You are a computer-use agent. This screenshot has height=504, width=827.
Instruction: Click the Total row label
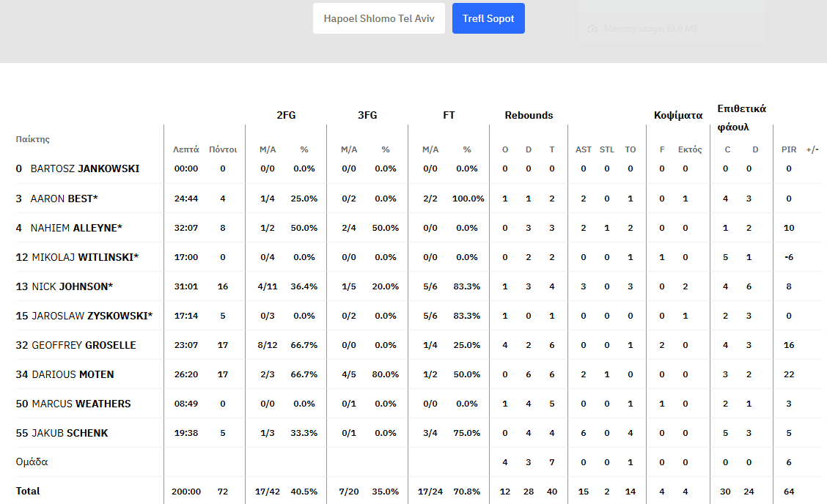pyautogui.click(x=28, y=491)
